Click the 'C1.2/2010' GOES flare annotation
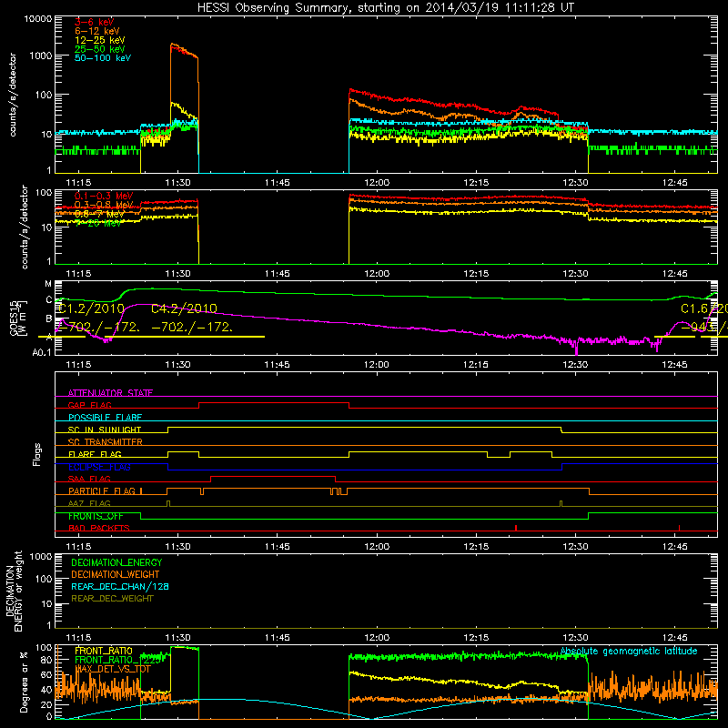 [91, 308]
